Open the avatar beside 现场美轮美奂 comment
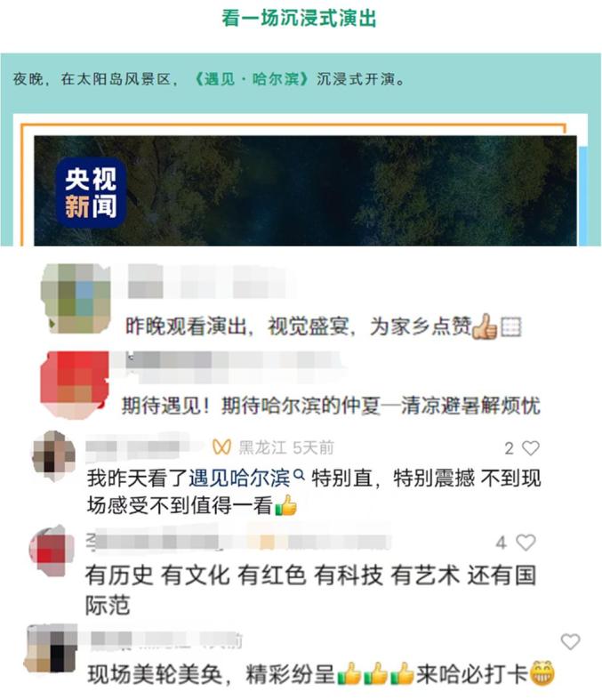This screenshot has height=700, width=602. (x=51, y=648)
